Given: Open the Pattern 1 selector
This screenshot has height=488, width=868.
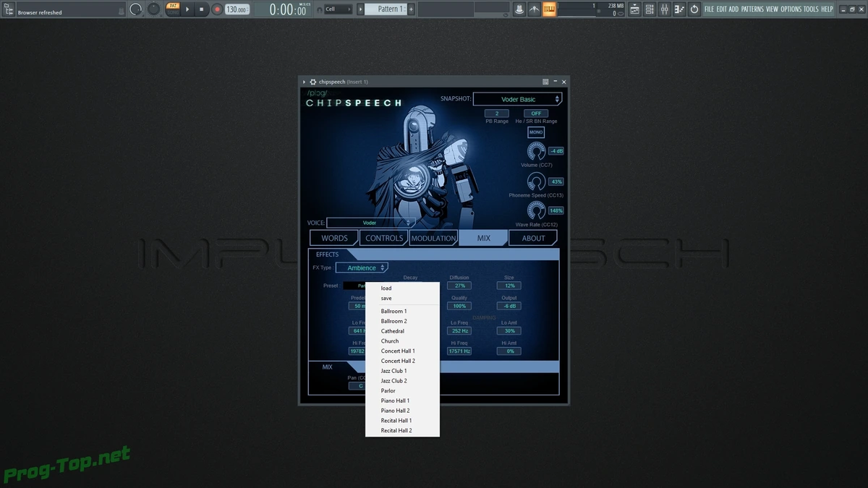Looking at the screenshot, I should (x=386, y=9).
